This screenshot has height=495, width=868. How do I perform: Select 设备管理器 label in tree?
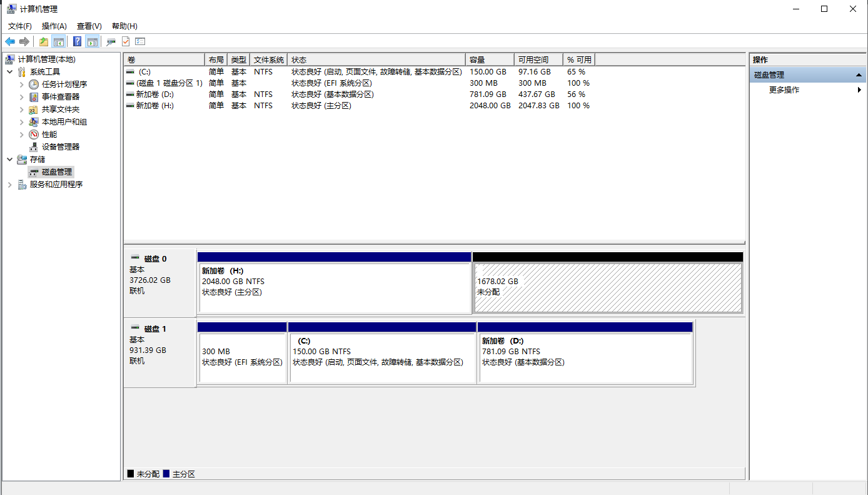point(61,147)
